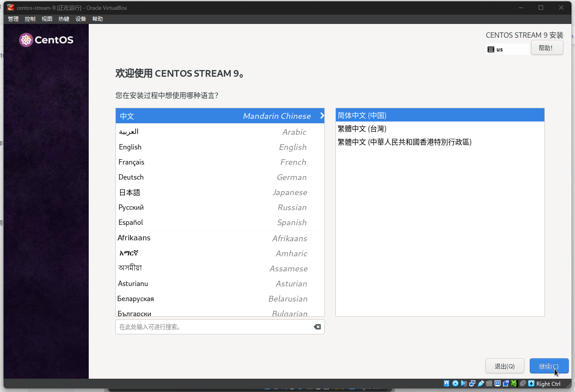Click the 继续(C) continue button
The width and height of the screenshot is (575, 392).
pos(549,366)
